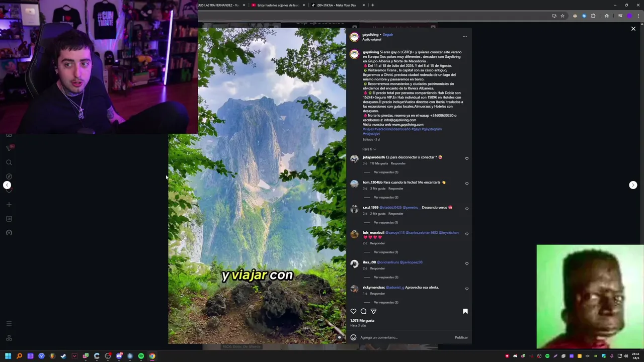Open the emoji picker in the comment box
The height and width of the screenshot is (362, 644).
[353, 337]
